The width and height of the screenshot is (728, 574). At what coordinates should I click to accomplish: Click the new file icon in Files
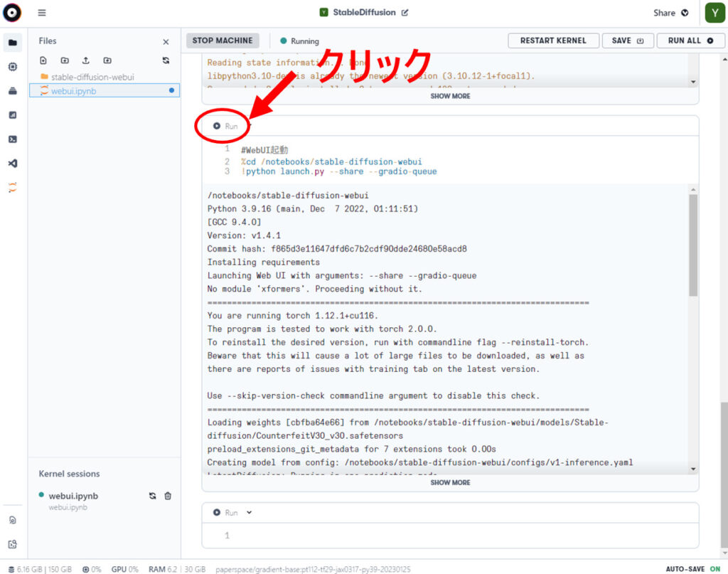click(43, 60)
